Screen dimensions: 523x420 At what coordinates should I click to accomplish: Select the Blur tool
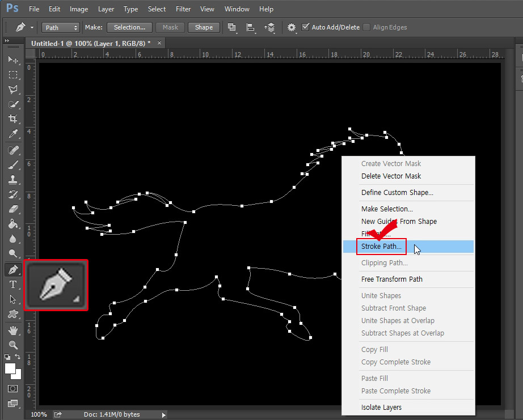pyautogui.click(x=13, y=239)
